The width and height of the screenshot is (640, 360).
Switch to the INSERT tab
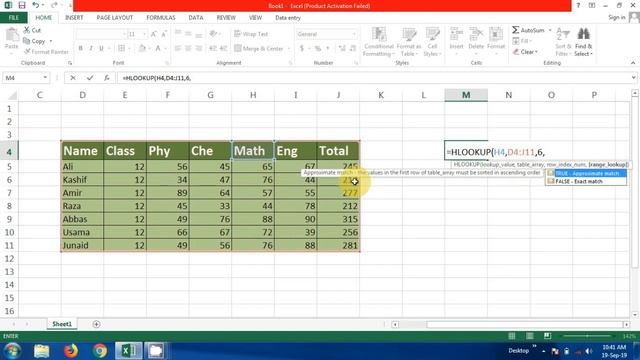pos(74,18)
